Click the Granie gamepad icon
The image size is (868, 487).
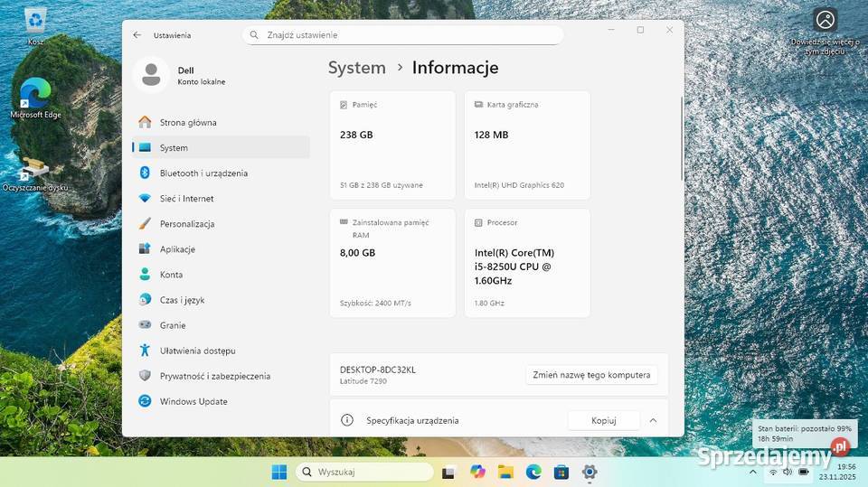[145, 325]
